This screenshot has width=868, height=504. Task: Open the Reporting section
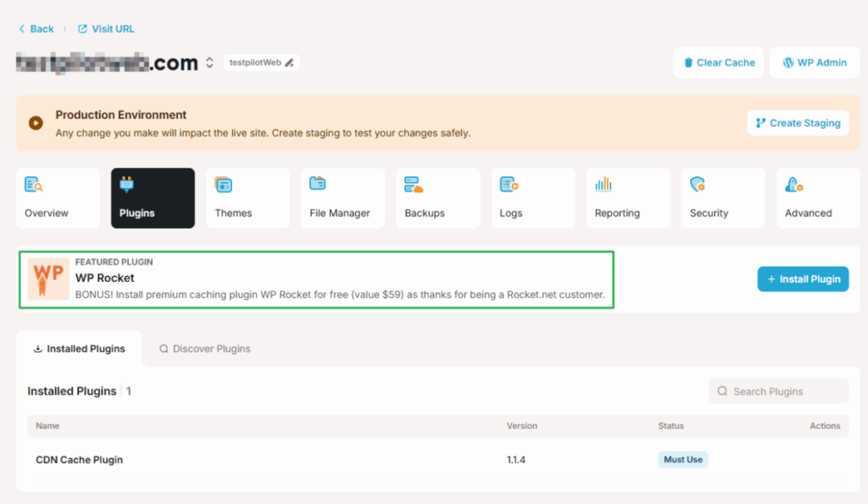[627, 198]
